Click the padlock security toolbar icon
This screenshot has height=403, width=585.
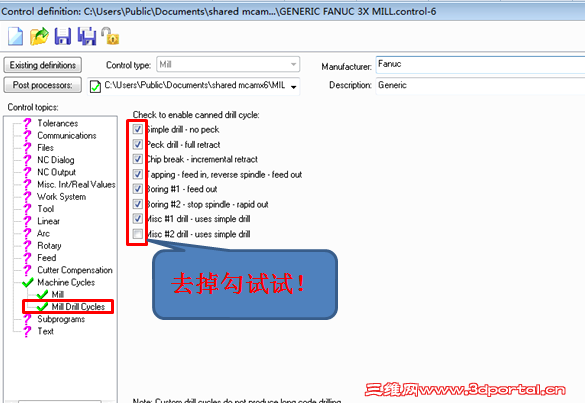click(110, 36)
